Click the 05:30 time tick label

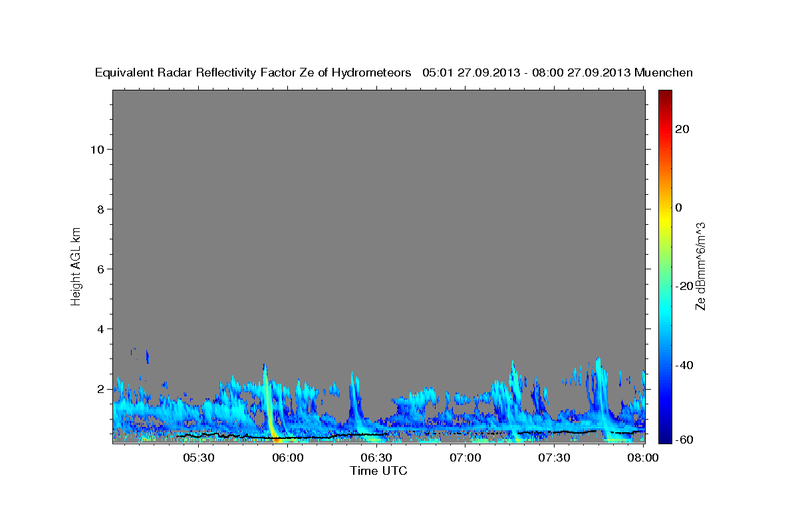pyautogui.click(x=199, y=458)
